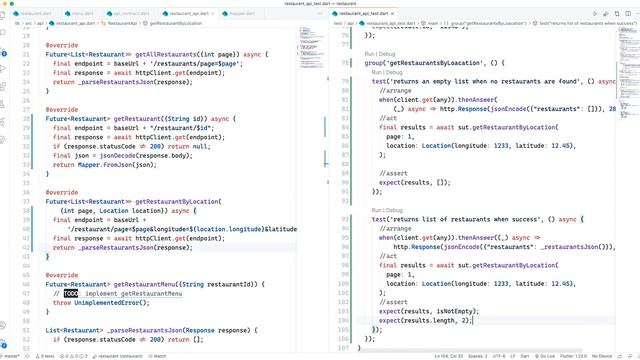Click the synchronize changes status icon
Viewport: 640px width, 360px height.
[27, 356]
